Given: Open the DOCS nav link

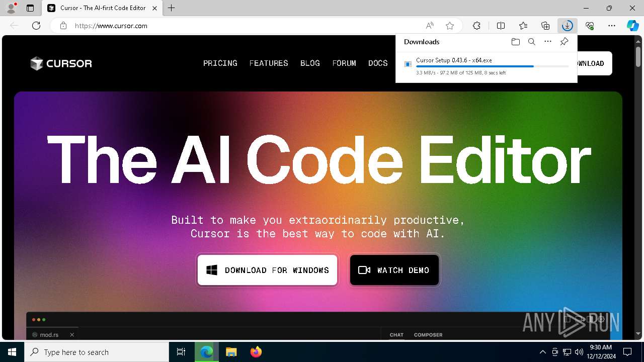Looking at the screenshot, I should pos(378,63).
